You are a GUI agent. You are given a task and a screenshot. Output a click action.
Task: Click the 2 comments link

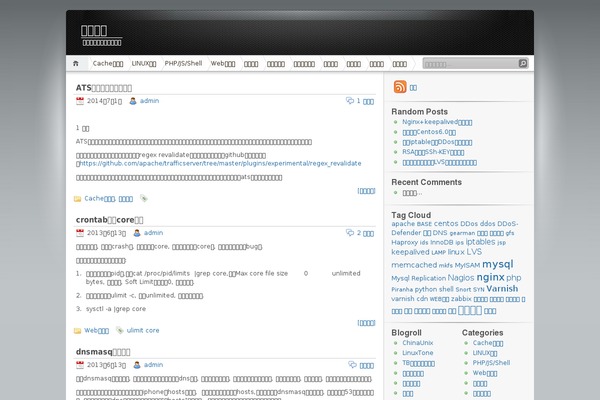click(x=365, y=233)
